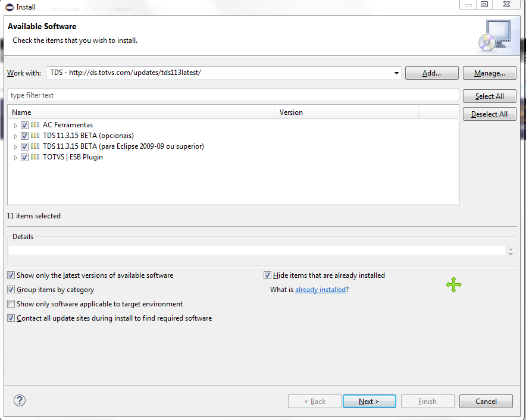
Task: Click the Details scroll stepper arrows
Action: (x=511, y=251)
